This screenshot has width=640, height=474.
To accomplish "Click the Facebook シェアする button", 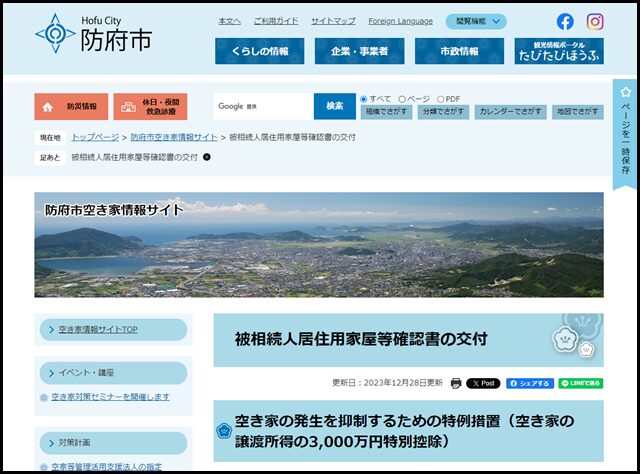I will point(530,383).
